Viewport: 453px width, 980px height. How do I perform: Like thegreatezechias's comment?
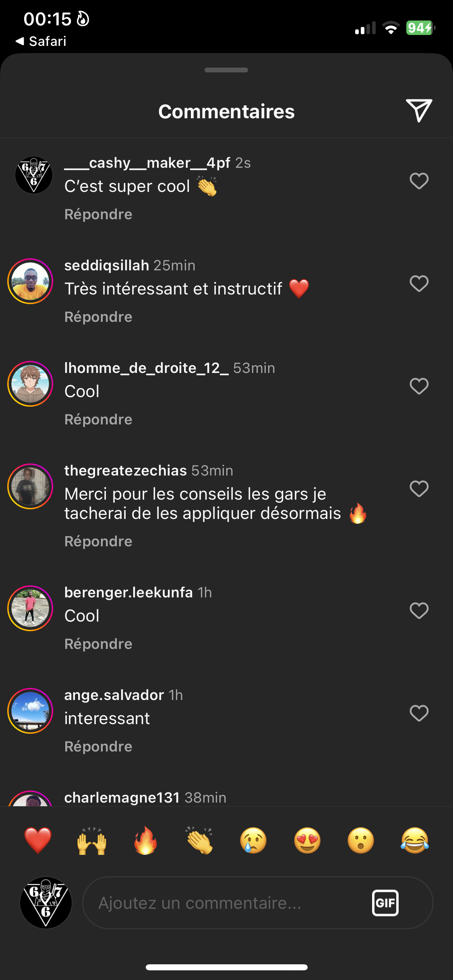(419, 489)
